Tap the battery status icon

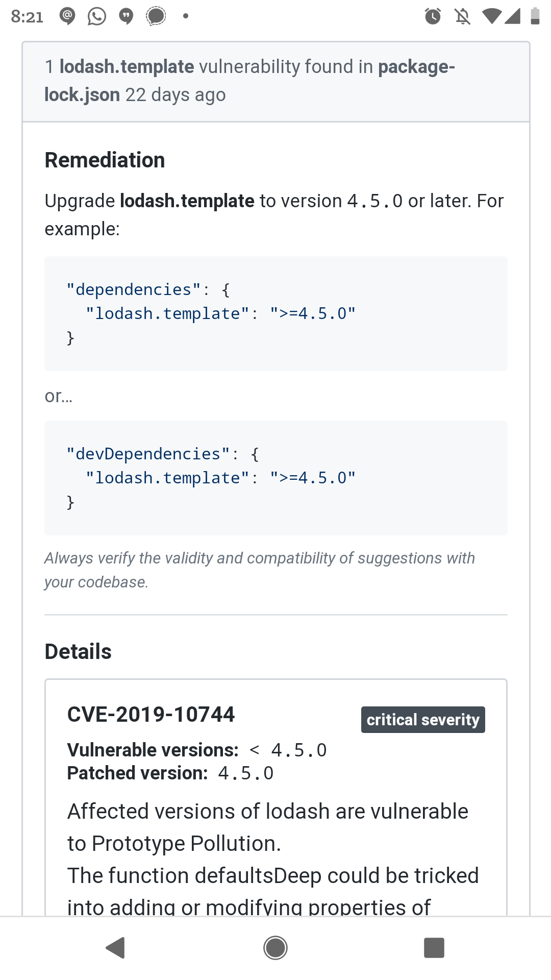(x=535, y=16)
